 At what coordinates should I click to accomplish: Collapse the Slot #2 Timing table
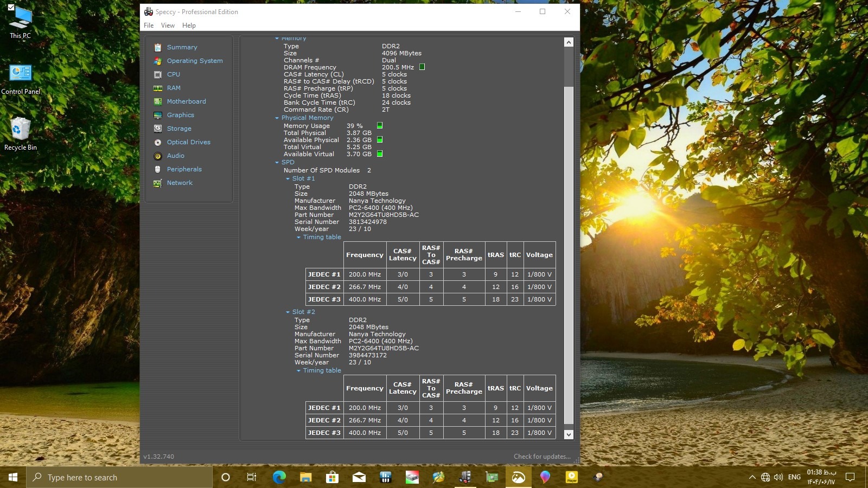[298, 370]
